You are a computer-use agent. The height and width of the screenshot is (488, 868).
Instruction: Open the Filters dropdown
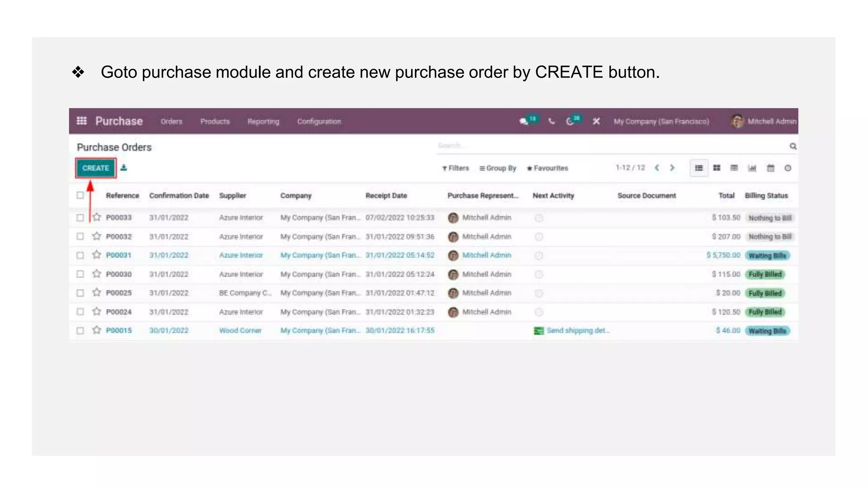coord(456,168)
